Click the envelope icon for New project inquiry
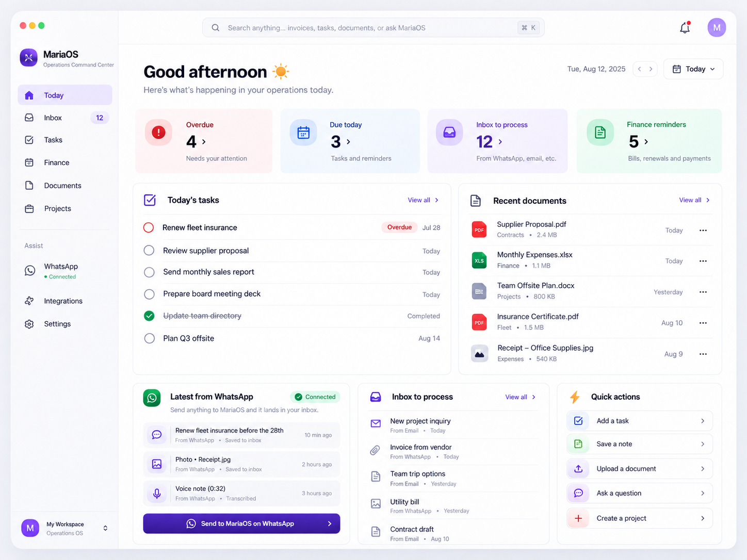The width and height of the screenshot is (747, 560). [376, 423]
